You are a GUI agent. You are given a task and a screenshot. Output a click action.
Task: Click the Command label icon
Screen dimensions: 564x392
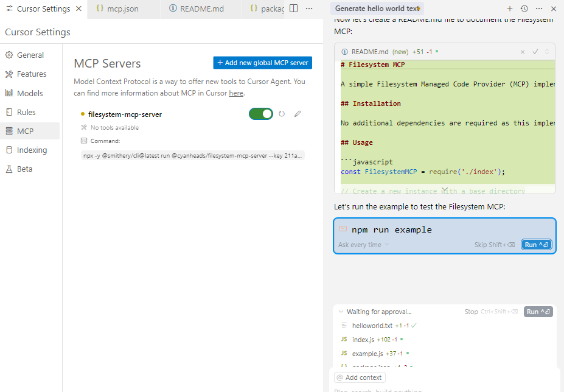84,141
